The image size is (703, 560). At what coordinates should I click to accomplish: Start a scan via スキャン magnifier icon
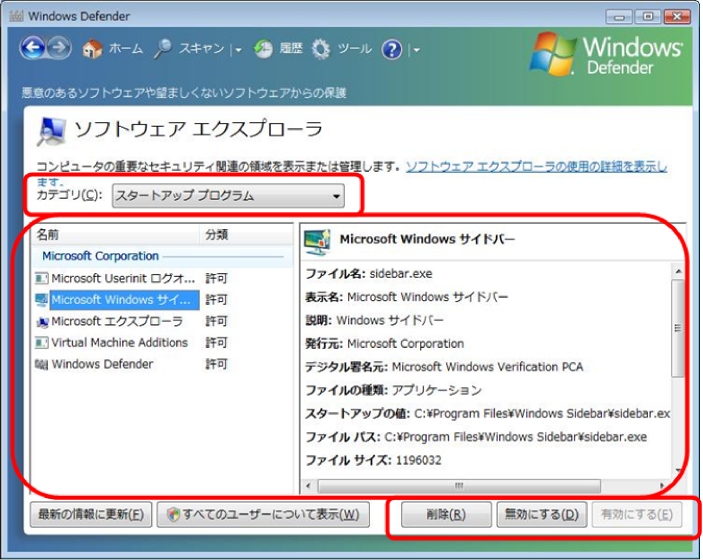point(164,49)
